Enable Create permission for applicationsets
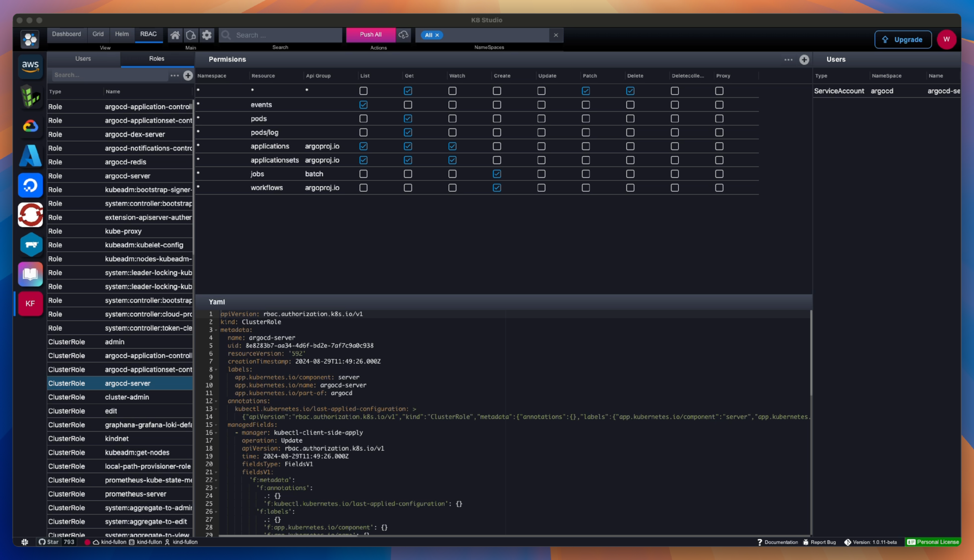The image size is (974, 560). click(x=497, y=160)
